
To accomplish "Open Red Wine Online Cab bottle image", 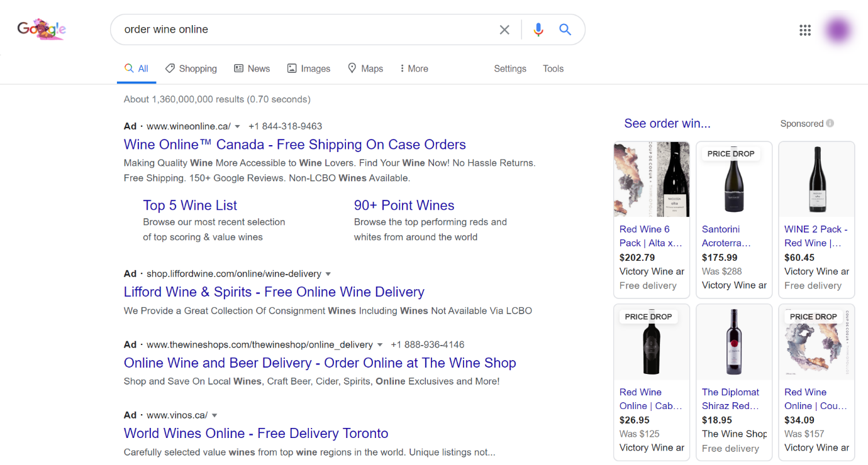I will point(652,342).
